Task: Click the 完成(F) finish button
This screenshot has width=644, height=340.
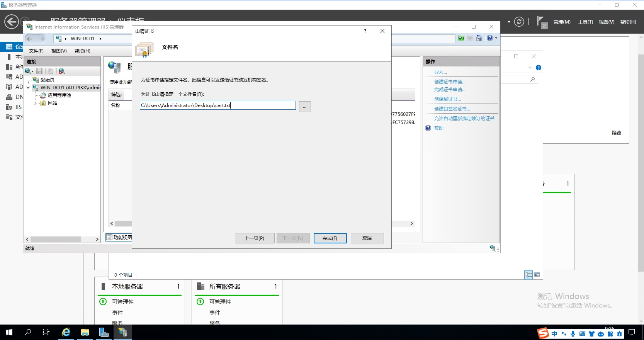Action: pyautogui.click(x=330, y=238)
